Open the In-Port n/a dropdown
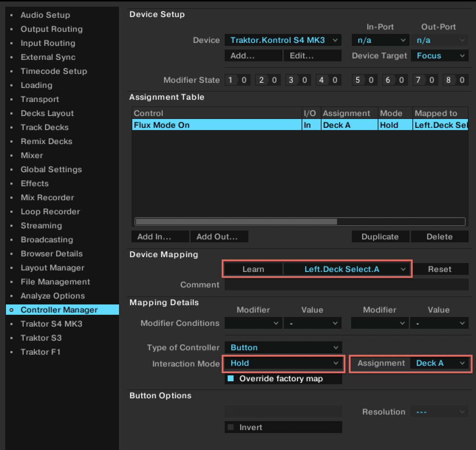 pos(380,40)
